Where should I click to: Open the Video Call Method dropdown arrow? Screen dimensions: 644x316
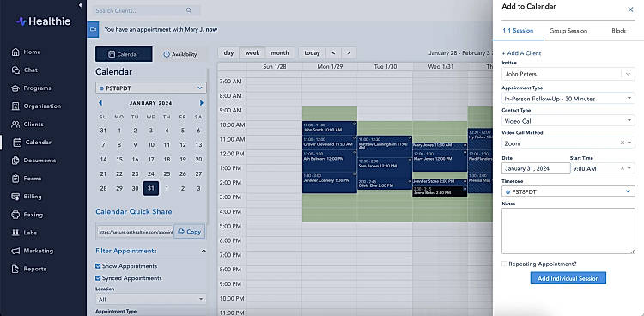click(x=629, y=143)
